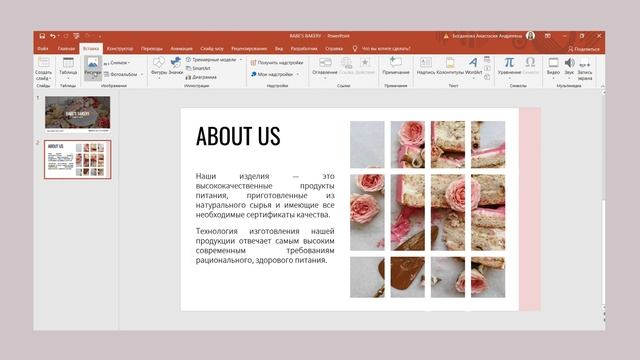The image size is (640, 360).
Task: Undo the last action
Action: click(53, 36)
